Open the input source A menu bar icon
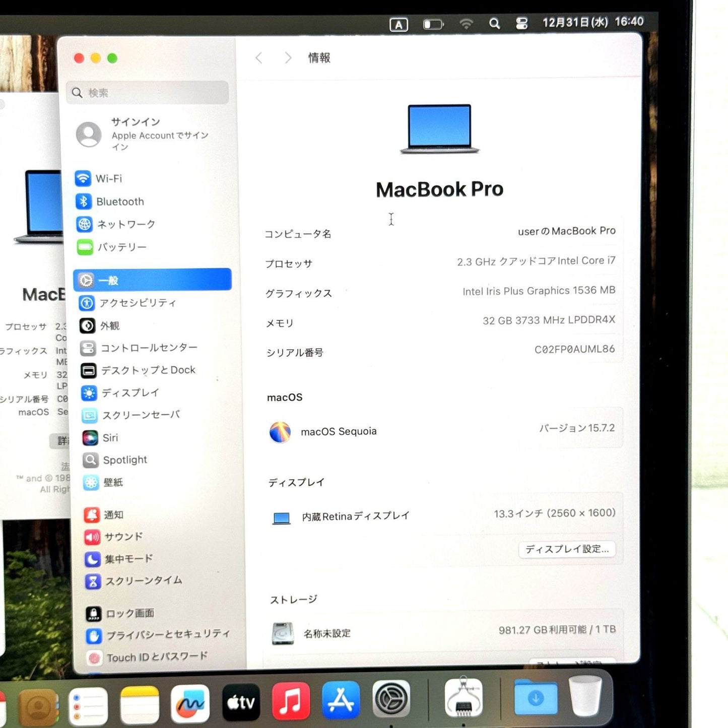Viewport: 728px width, 728px height. (x=399, y=25)
